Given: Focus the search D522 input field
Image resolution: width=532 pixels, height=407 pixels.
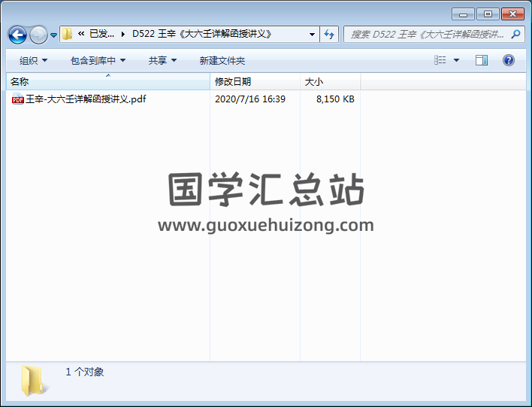Looking at the screenshot, I should click(428, 34).
